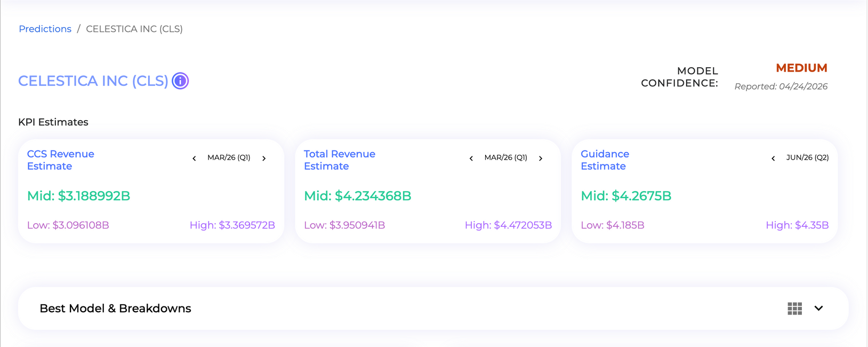Click CELESTICA INC (CLS) breadcrumb text

[134, 29]
